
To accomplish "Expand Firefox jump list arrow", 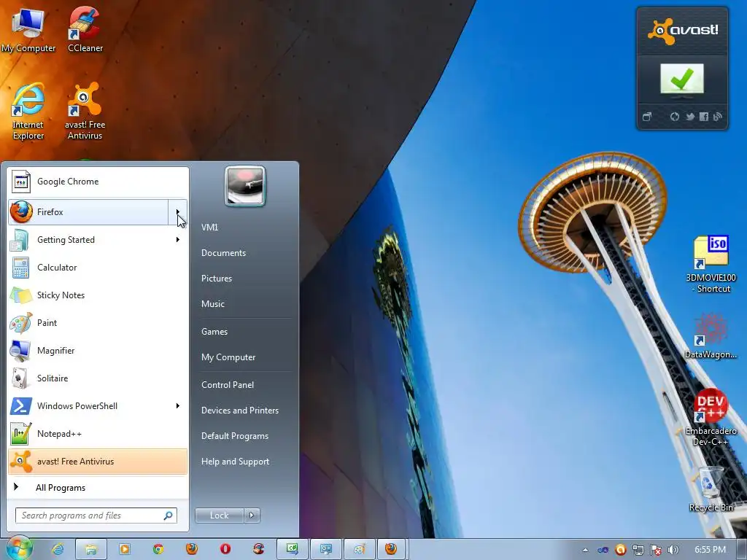I will point(178,212).
